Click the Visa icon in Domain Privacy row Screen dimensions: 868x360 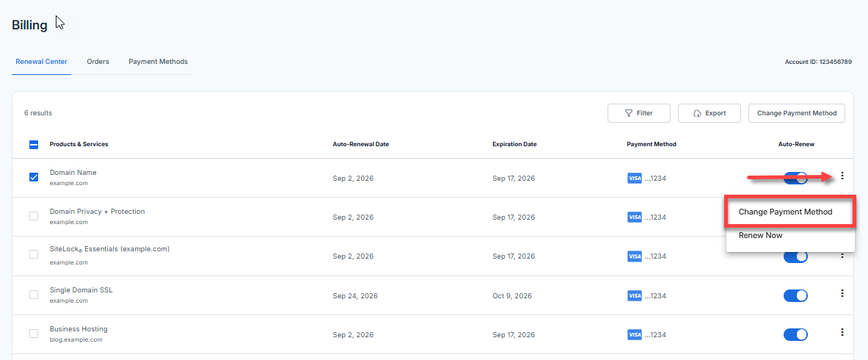click(634, 217)
